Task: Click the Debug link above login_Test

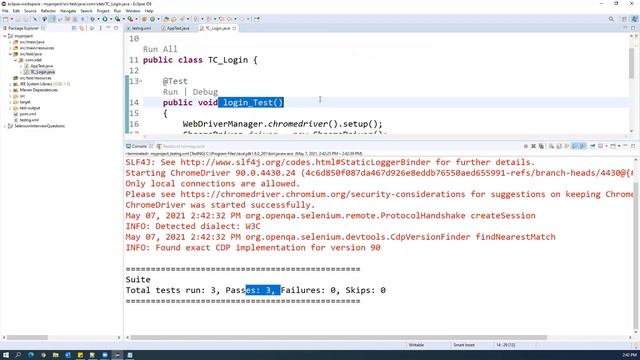Action: (205, 92)
